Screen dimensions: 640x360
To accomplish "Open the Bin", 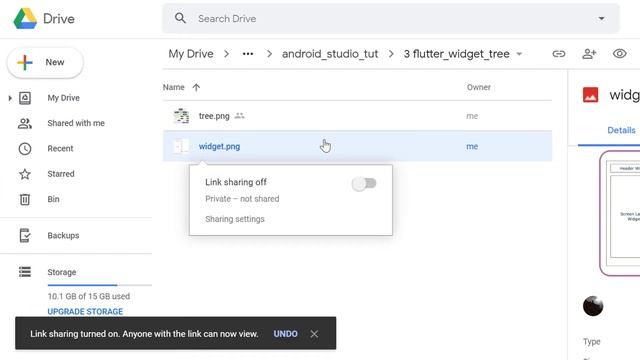I will (x=53, y=199).
